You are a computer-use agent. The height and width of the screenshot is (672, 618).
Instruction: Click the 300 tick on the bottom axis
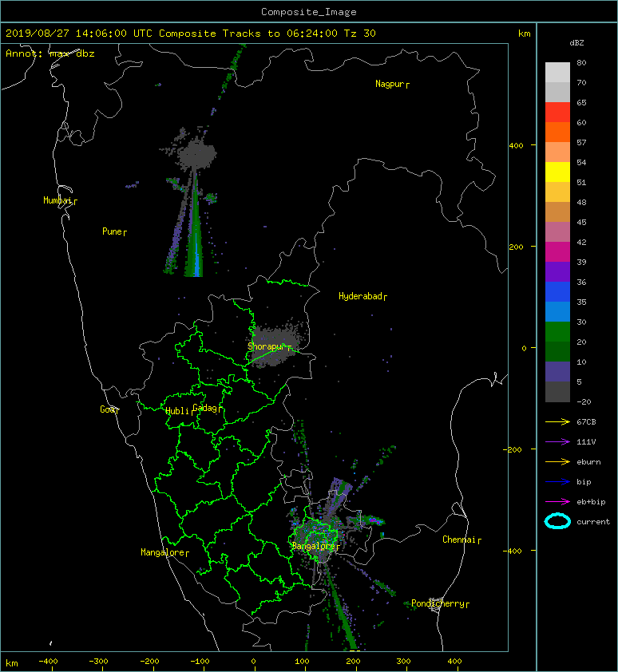click(403, 662)
